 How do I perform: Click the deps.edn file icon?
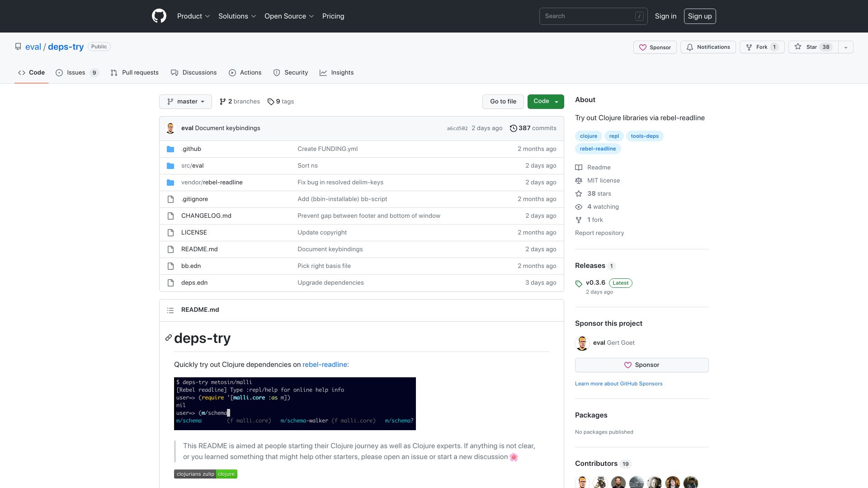pyautogui.click(x=170, y=283)
